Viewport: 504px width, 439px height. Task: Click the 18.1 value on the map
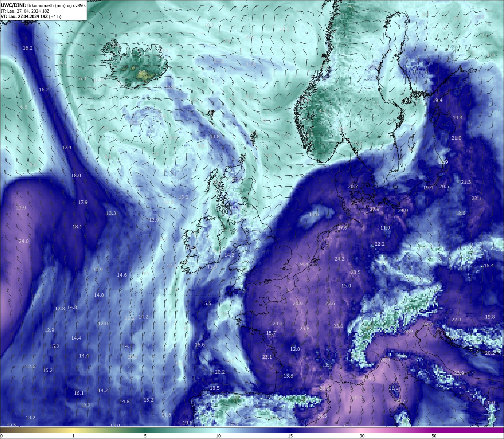(x=77, y=227)
